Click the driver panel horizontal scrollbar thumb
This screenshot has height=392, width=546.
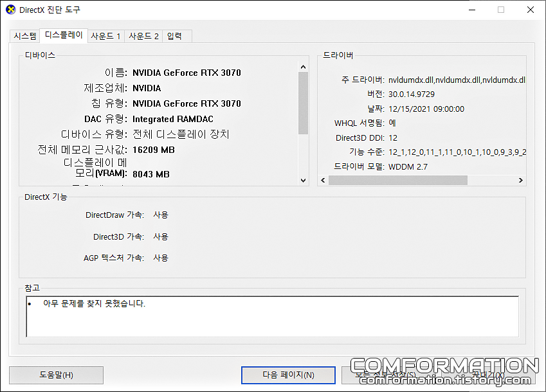point(398,180)
